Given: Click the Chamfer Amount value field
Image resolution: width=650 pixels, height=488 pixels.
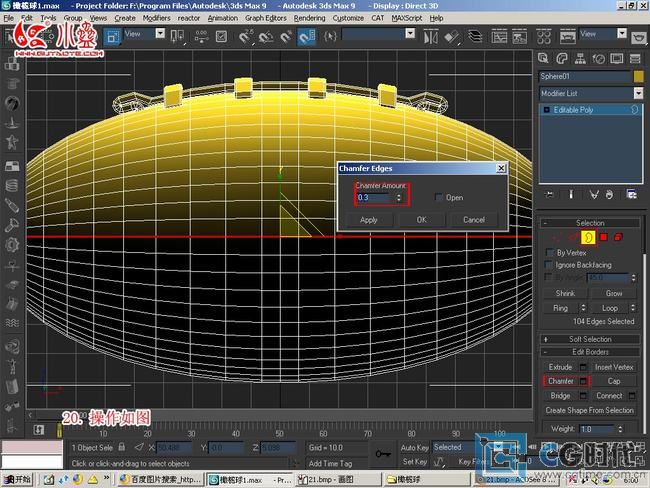Looking at the screenshot, I should 375,197.
